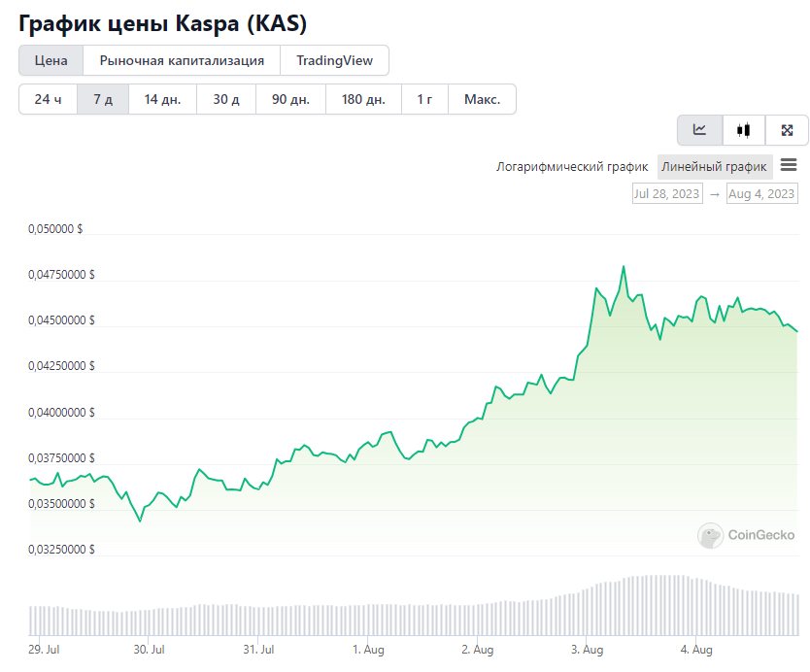Switch to the line chart view icon
810x672 pixels.
tap(700, 130)
